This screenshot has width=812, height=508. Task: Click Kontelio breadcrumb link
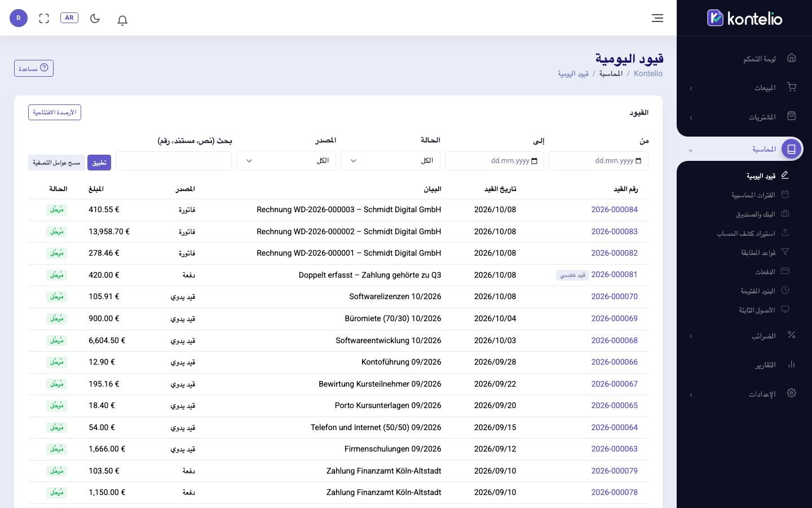click(648, 73)
